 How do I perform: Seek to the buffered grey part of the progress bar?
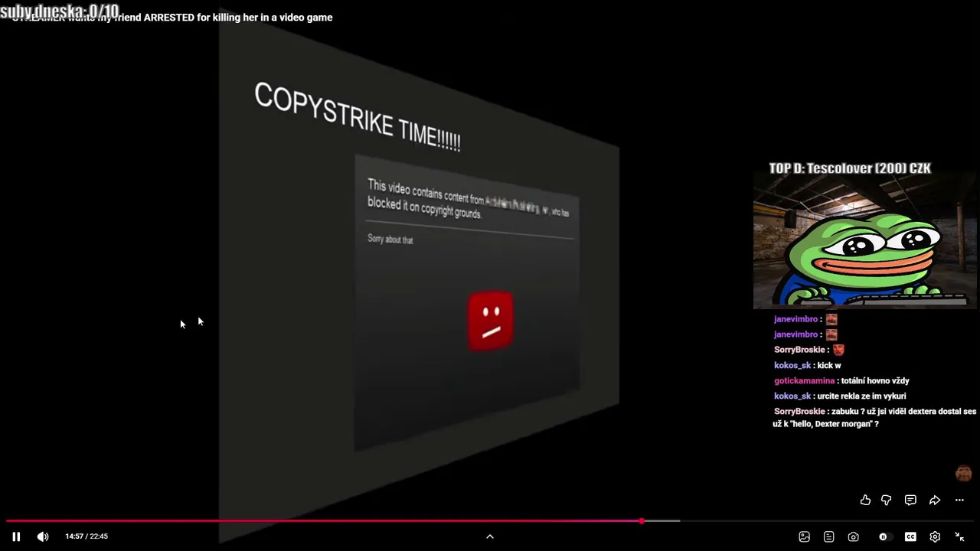(x=661, y=521)
